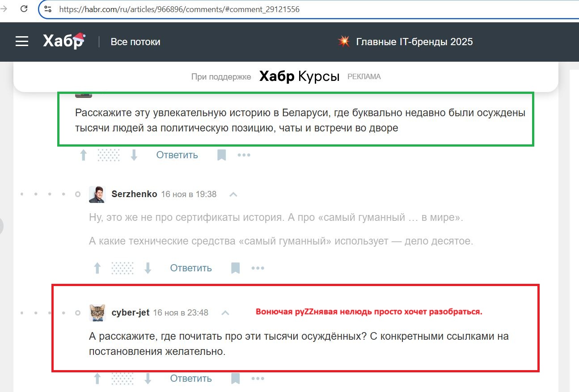The image size is (579, 392).
Task: Collapse Serzhenko's comment thread
Action: 233,194
